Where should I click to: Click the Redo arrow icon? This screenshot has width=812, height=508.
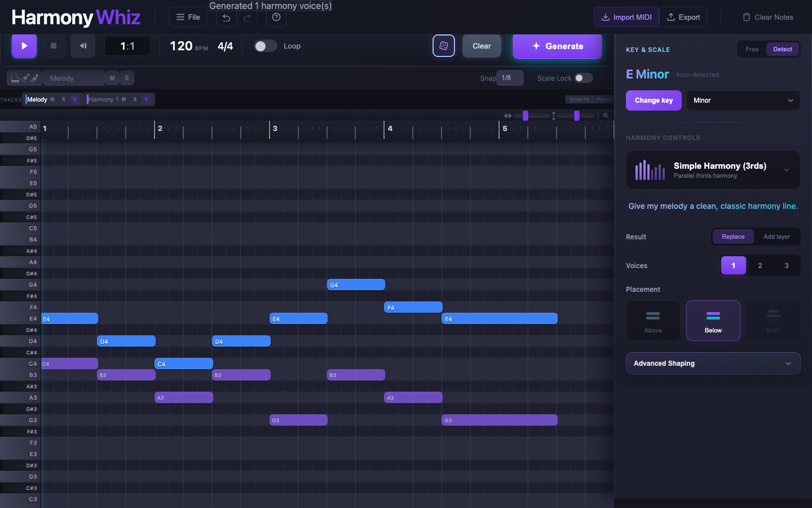pyautogui.click(x=248, y=17)
